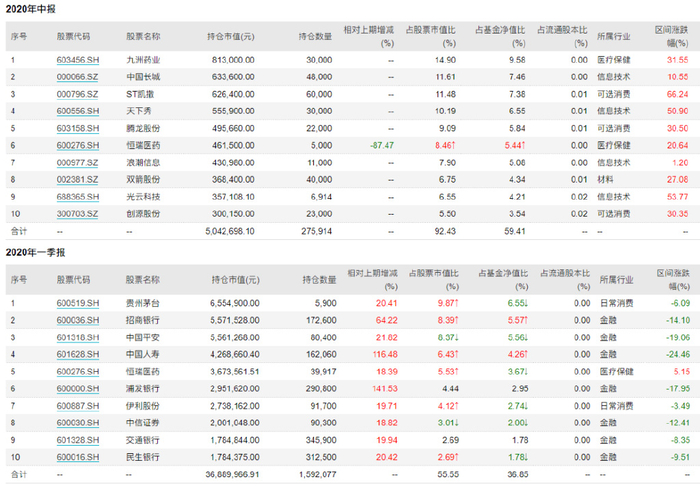Open stock code 601318.SH link
The image size is (700, 486).
coord(78,337)
